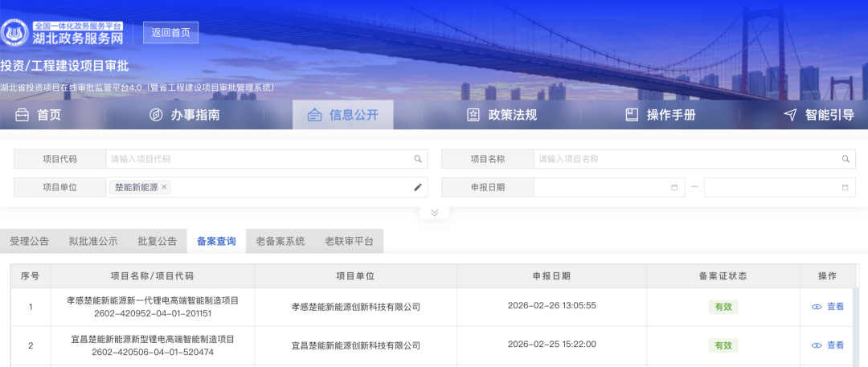
Task: Click the search icon in 项目代码 field
Action: click(x=418, y=159)
